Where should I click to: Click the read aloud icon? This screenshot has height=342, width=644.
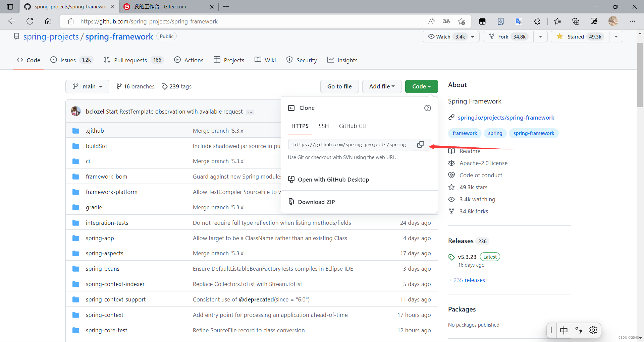coord(432,21)
